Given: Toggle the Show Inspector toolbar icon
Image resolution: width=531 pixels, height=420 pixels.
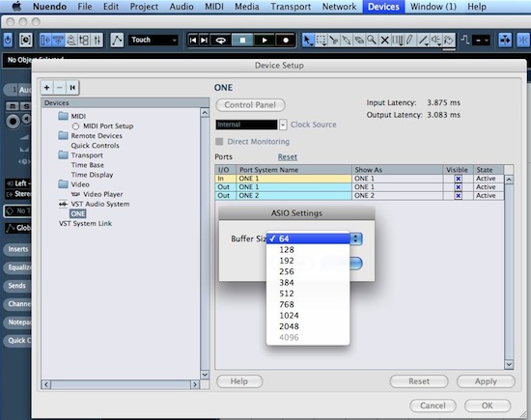Looking at the screenshot, I should click(45, 40).
